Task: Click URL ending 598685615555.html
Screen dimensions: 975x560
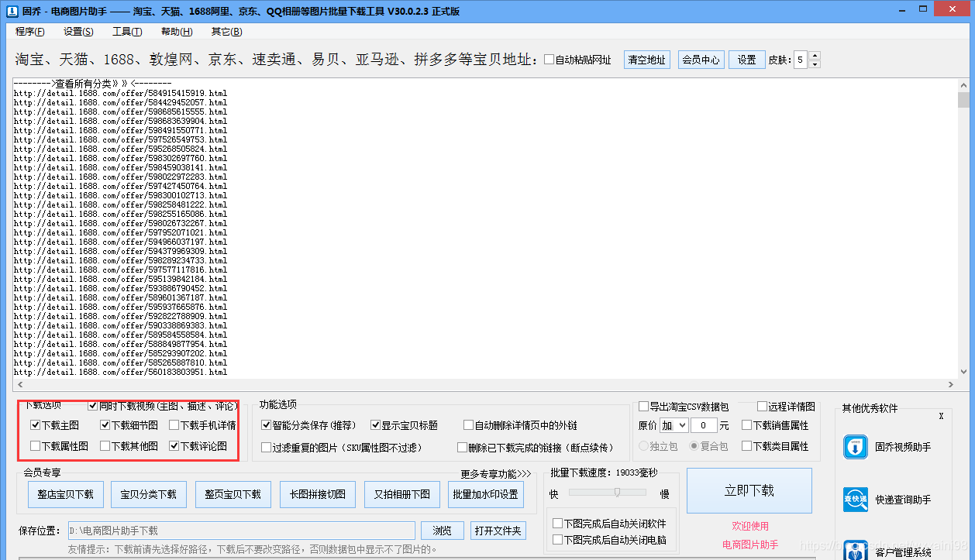Action: pos(120,112)
